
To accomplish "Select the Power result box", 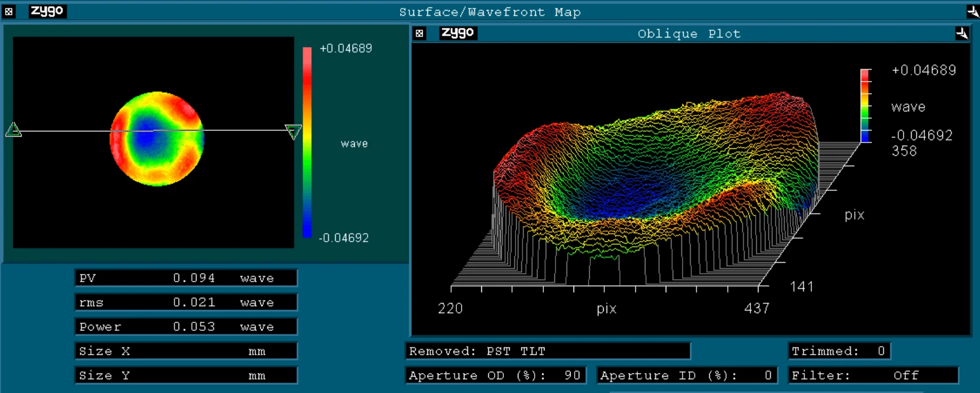I will 186,327.
